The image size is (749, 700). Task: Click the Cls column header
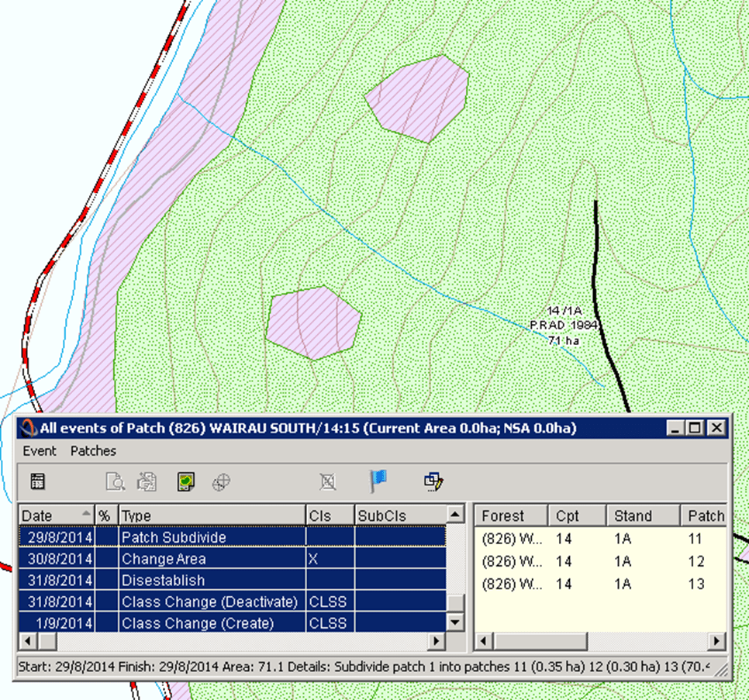click(x=330, y=516)
